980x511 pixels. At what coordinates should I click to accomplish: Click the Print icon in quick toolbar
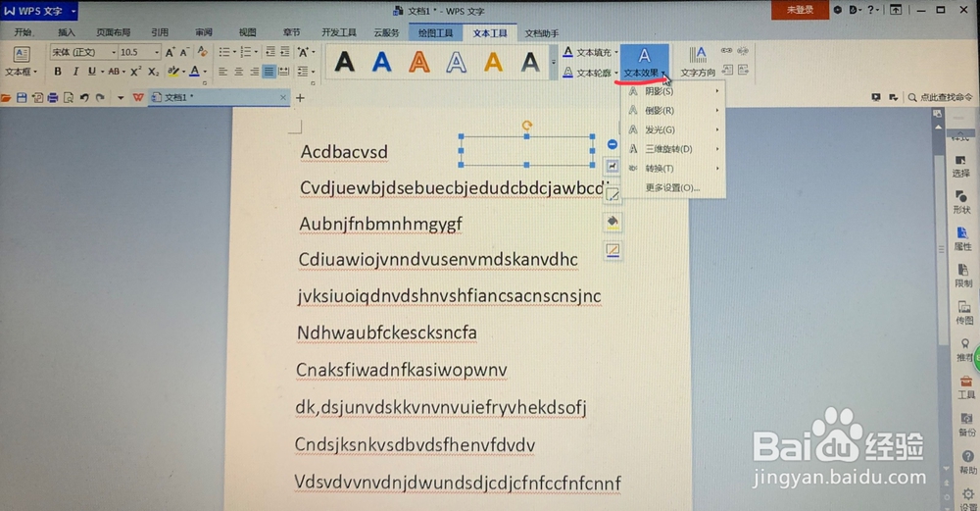point(53,97)
